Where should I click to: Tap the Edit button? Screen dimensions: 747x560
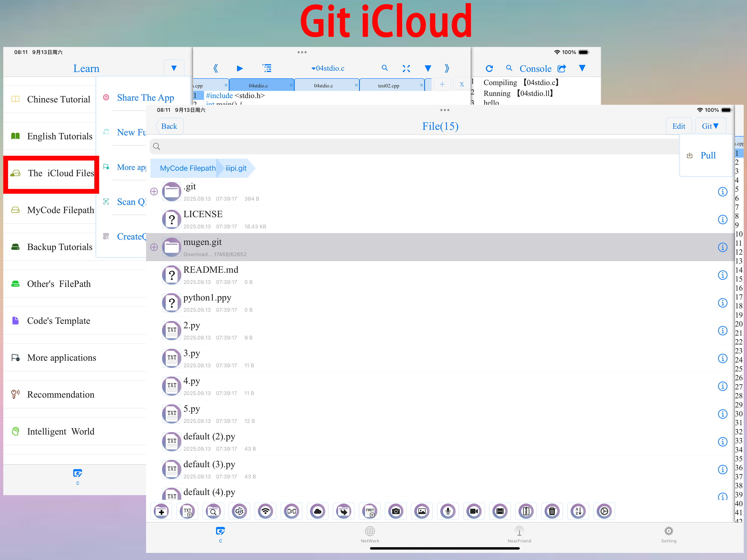tap(678, 126)
